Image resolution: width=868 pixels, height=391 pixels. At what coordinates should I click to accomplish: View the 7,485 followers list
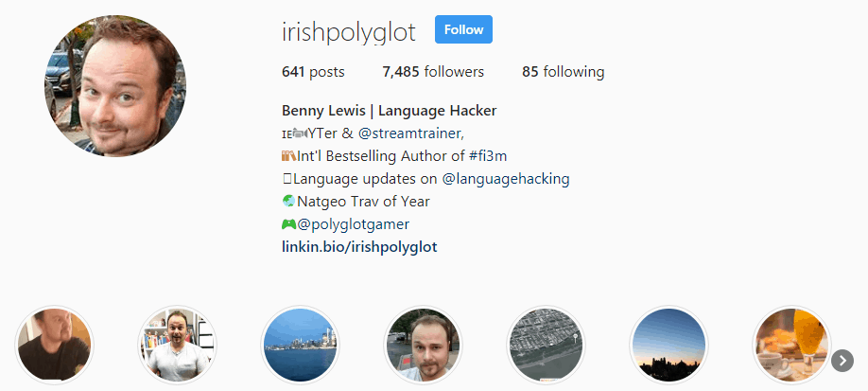[x=433, y=72]
